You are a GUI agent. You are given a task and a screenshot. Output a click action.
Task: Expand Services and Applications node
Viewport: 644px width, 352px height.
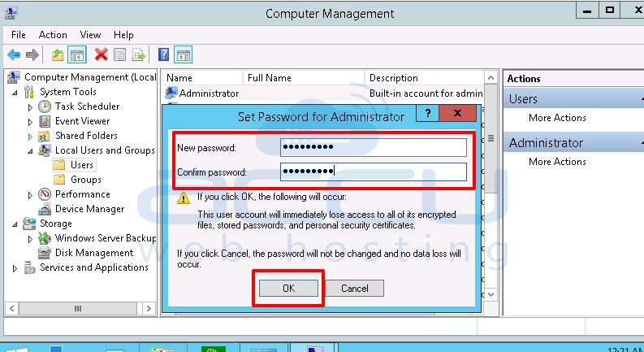tap(15, 268)
